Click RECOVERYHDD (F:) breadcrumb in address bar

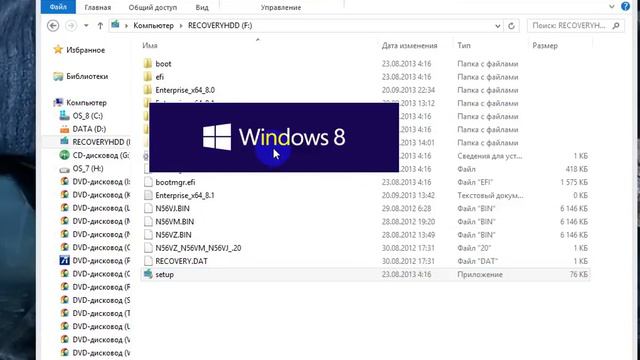point(220,25)
